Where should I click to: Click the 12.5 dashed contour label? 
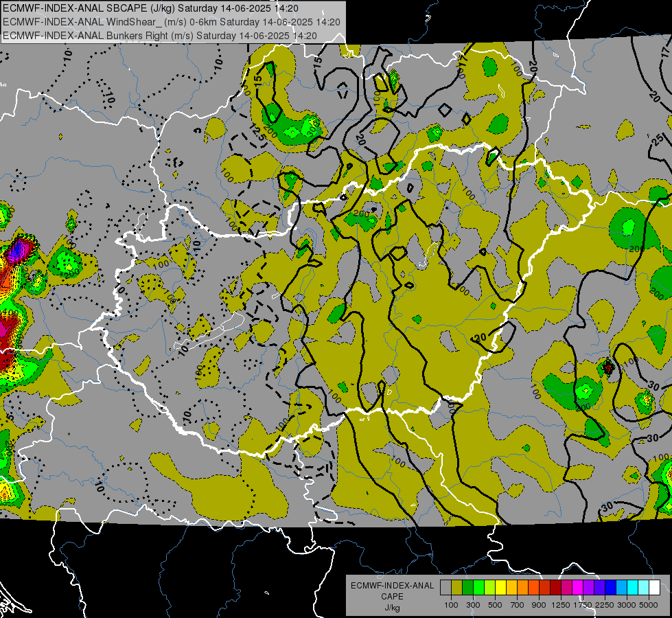pyautogui.click(x=257, y=131)
